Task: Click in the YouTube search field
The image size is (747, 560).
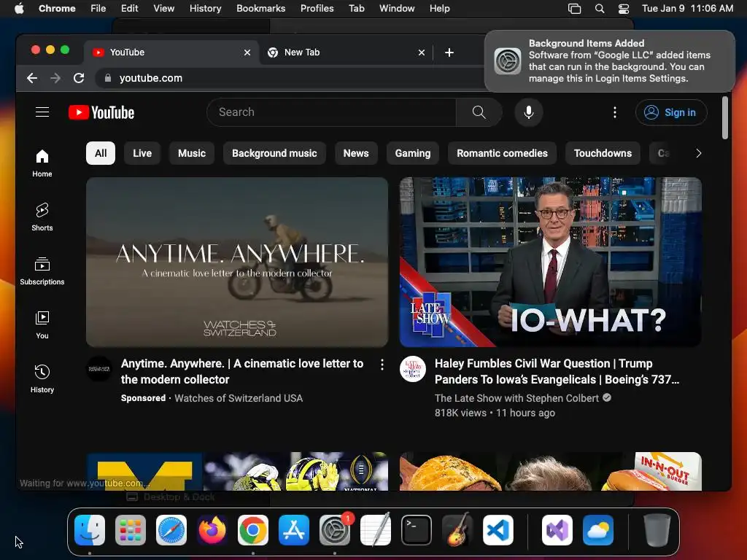Action: click(x=332, y=112)
